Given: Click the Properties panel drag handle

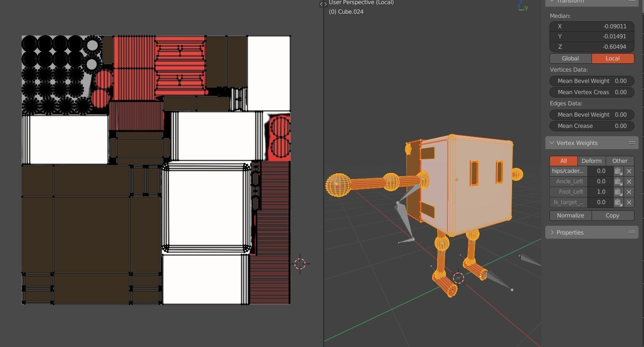Looking at the screenshot, I should pyautogui.click(x=632, y=232).
